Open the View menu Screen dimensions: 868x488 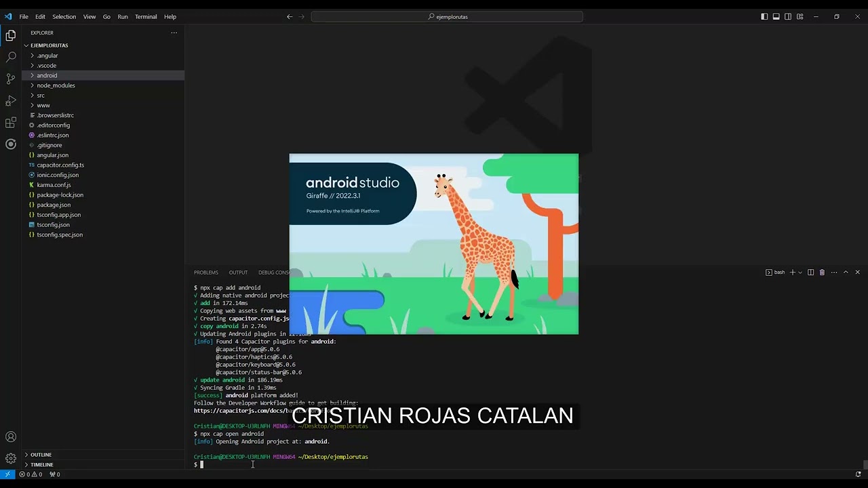pos(90,16)
